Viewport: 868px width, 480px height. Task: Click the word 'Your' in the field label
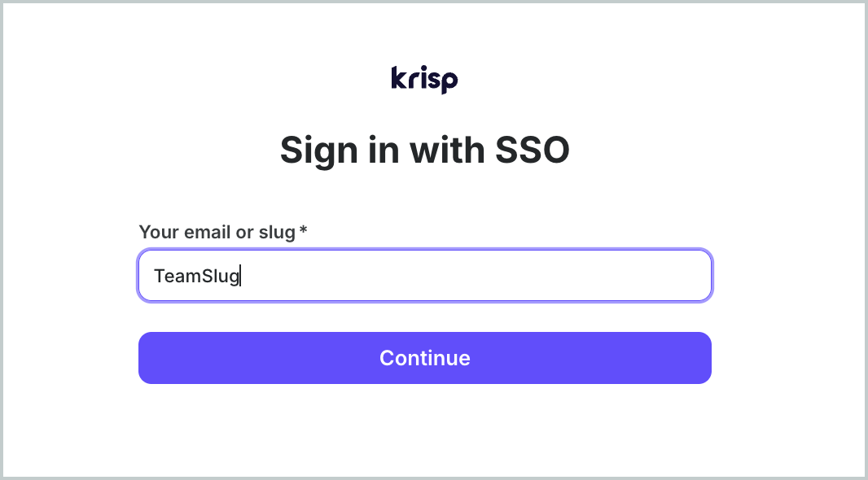point(159,232)
